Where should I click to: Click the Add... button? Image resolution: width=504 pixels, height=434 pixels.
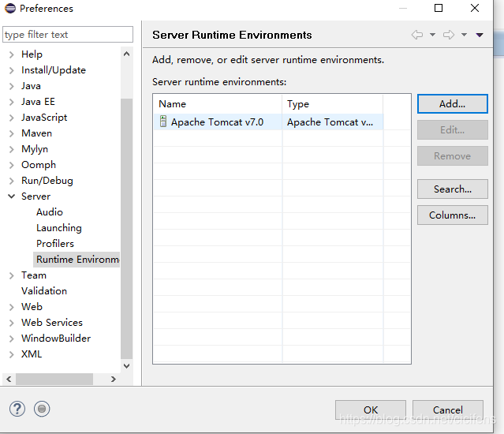pos(452,104)
